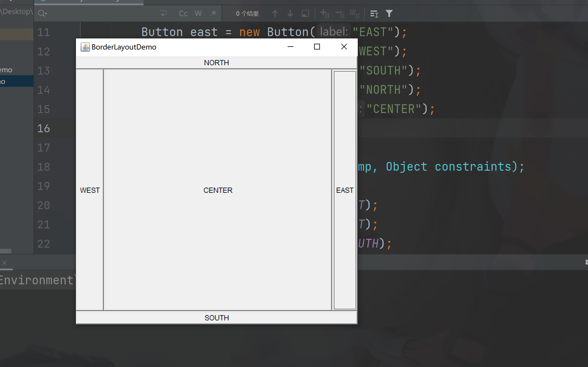Click line number 11 in editor gutter
588x367 pixels.
pyautogui.click(x=44, y=32)
